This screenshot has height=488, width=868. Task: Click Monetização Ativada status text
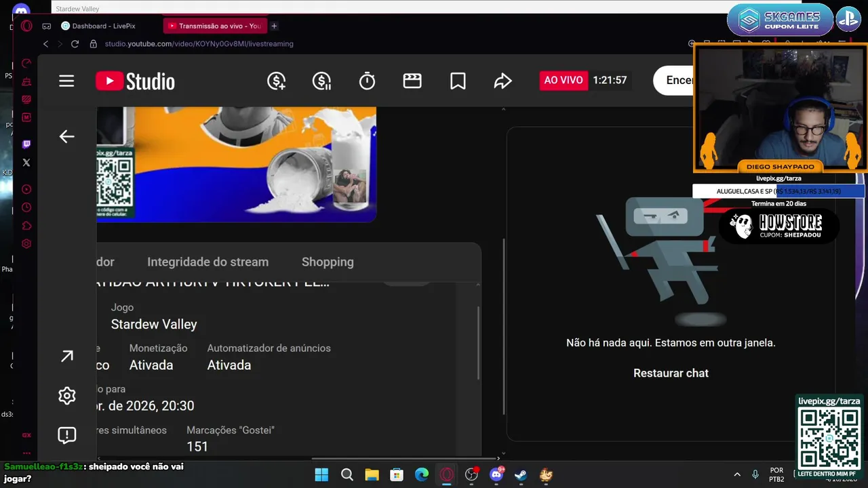151,365
